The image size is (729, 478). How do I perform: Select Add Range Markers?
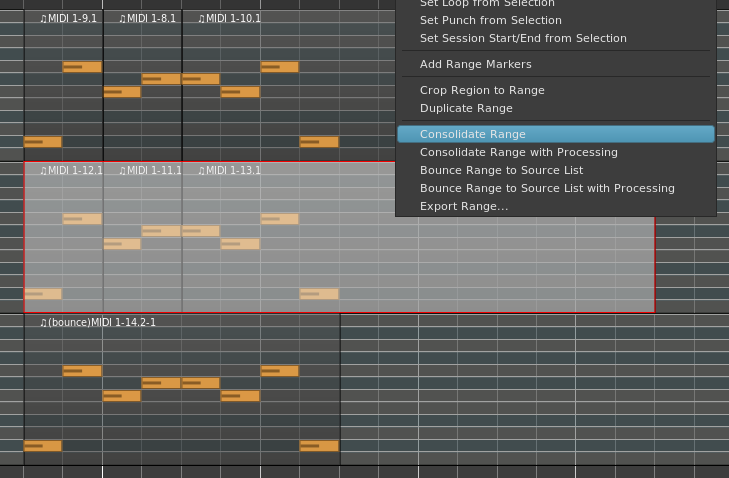tap(475, 64)
